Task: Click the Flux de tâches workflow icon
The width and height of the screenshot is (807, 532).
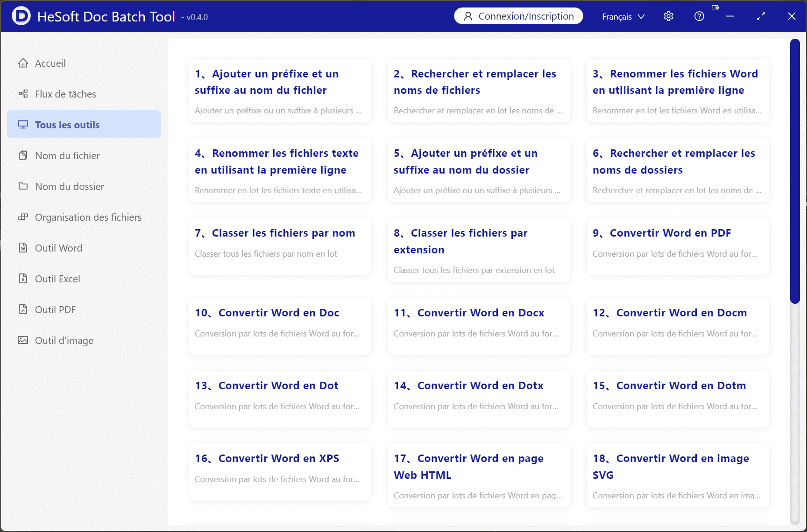Action: (x=23, y=94)
